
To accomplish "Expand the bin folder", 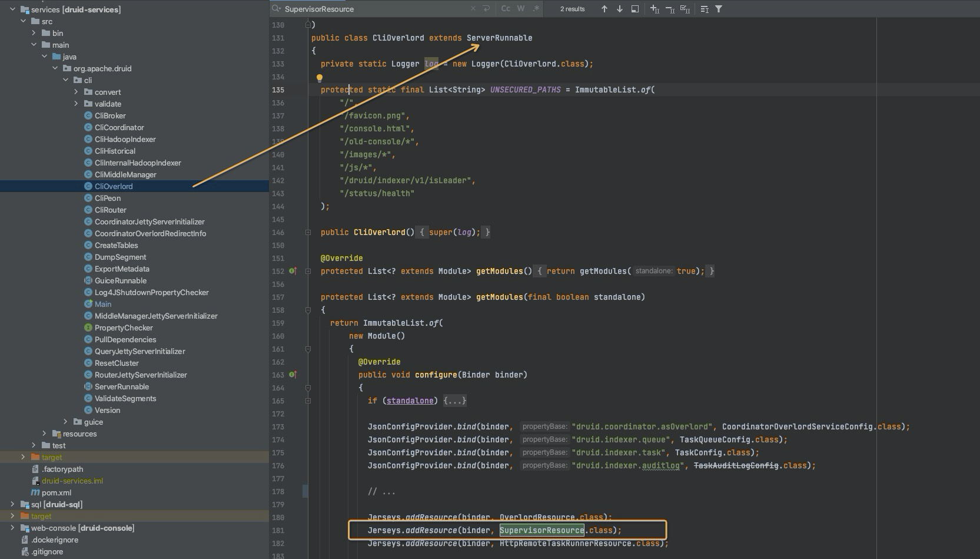I will pos(34,33).
